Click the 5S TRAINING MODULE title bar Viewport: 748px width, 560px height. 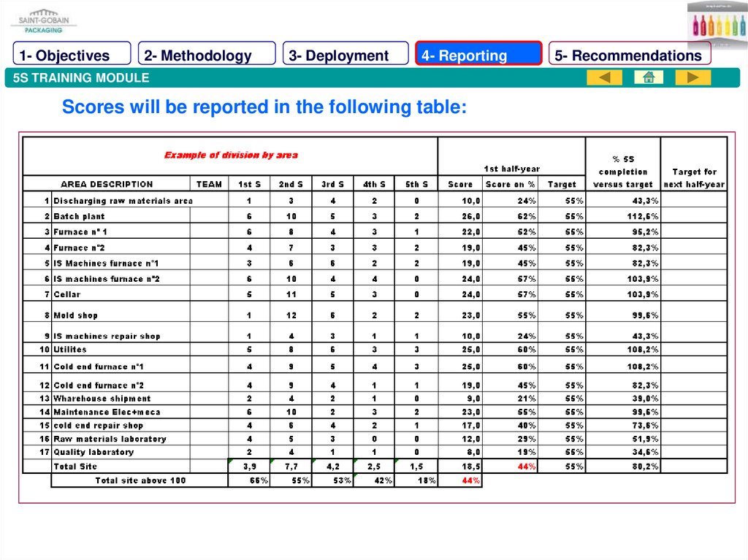pyautogui.click(x=292, y=78)
